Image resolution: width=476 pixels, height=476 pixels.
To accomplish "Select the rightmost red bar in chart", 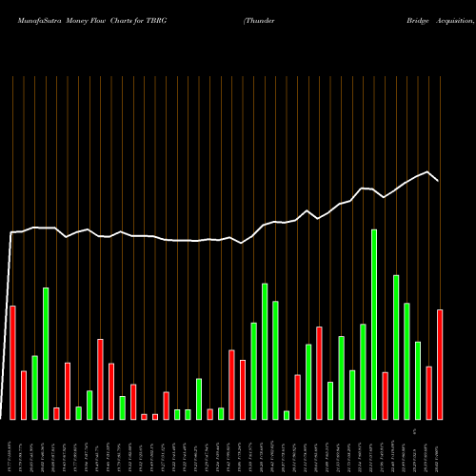I will (x=440, y=365).
